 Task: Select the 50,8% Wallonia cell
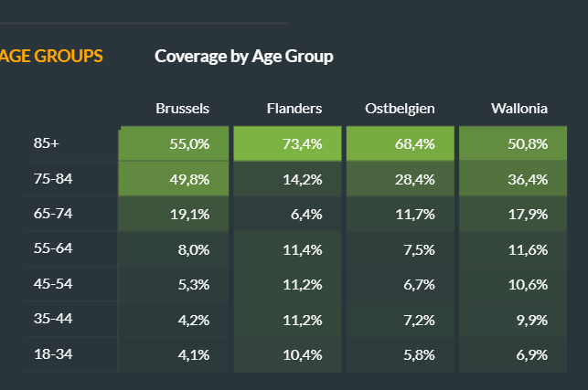tap(514, 143)
